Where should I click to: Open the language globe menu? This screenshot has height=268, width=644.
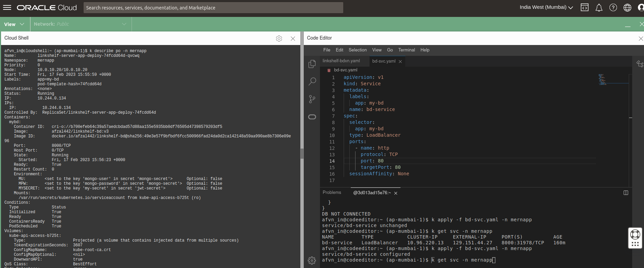pyautogui.click(x=627, y=7)
